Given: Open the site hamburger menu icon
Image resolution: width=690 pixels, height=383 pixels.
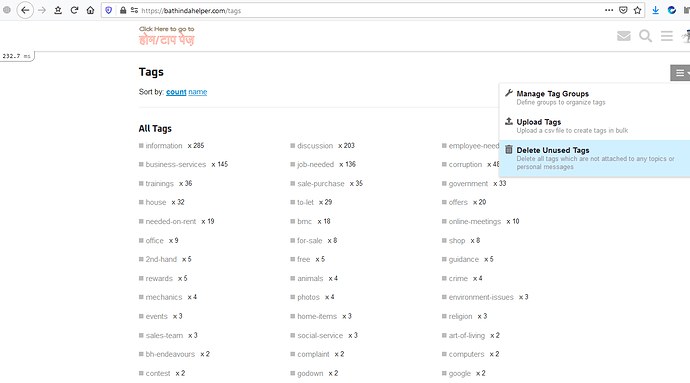Looking at the screenshot, I should [667, 36].
